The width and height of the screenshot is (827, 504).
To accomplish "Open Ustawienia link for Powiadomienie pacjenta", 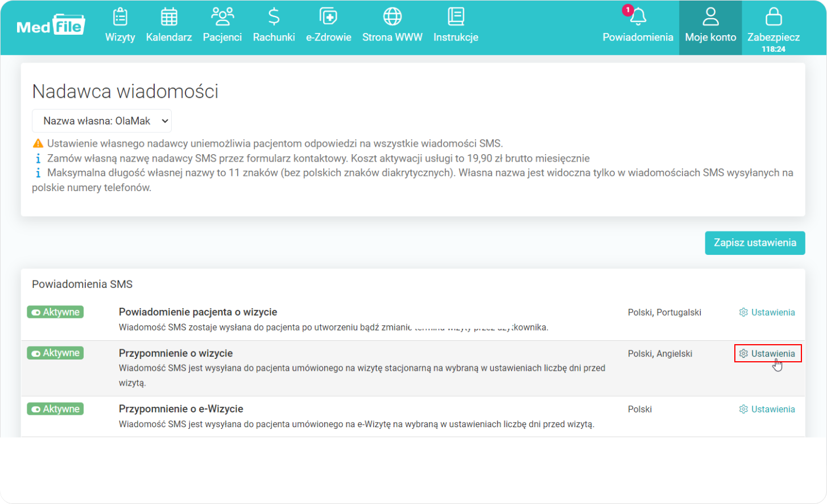I will (773, 312).
